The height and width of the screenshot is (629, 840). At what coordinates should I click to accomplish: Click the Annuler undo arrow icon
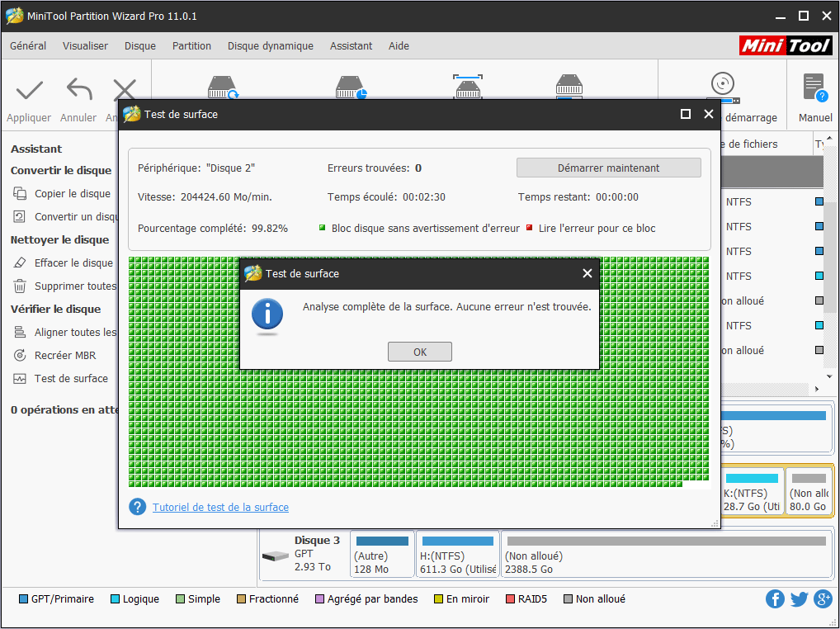(78, 89)
